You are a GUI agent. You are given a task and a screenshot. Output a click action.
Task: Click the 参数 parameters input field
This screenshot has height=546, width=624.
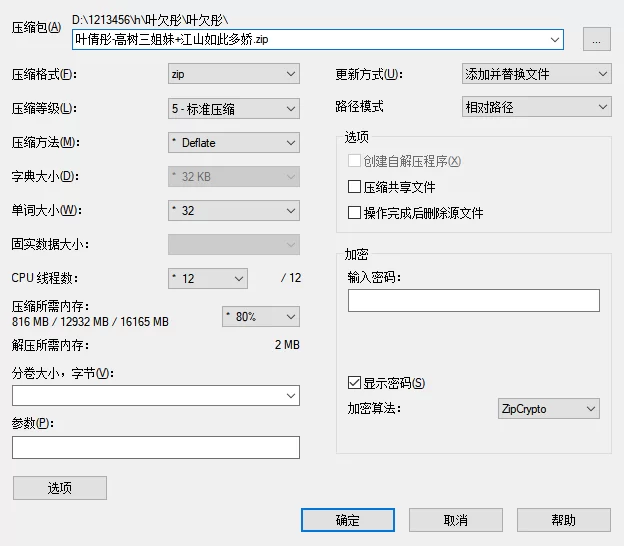[x=156, y=447]
